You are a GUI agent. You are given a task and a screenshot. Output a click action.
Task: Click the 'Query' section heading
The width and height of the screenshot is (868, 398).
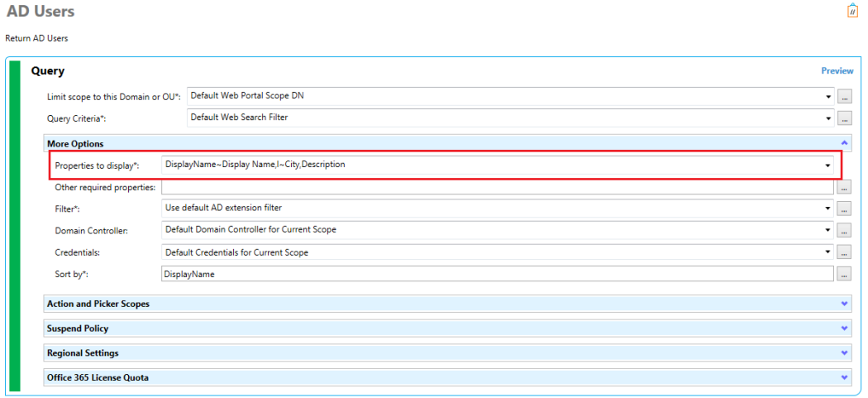[x=48, y=71]
